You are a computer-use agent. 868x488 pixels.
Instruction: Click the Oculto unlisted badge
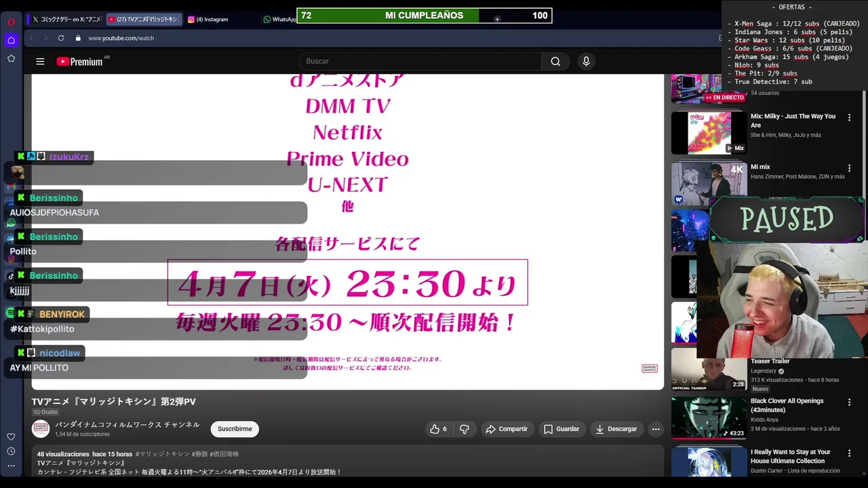[45, 412]
